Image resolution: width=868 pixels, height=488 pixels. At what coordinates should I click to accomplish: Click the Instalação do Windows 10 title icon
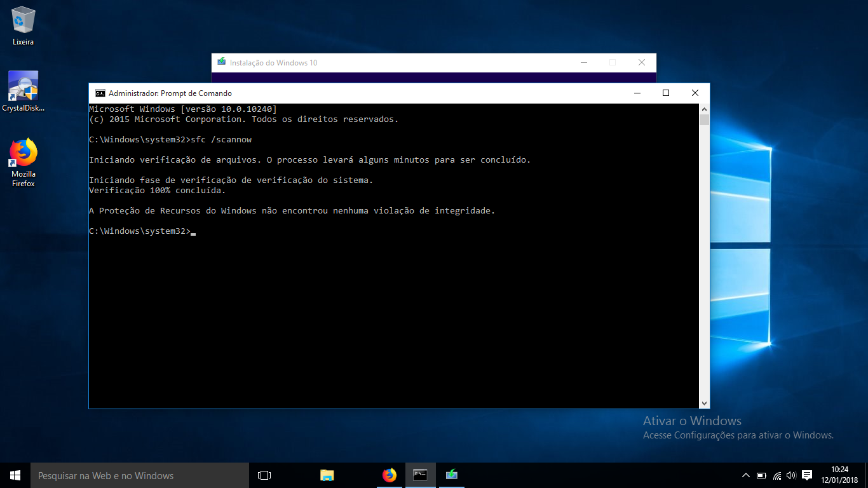click(x=221, y=62)
